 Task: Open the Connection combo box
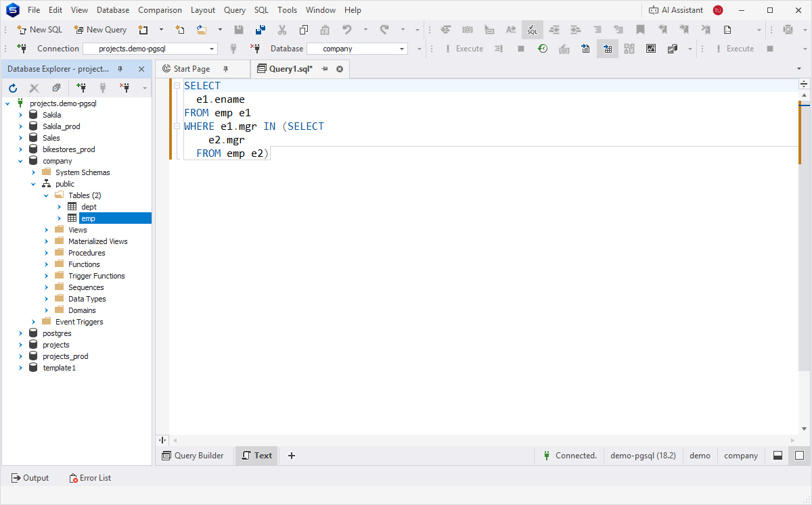[x=150, y=49]
